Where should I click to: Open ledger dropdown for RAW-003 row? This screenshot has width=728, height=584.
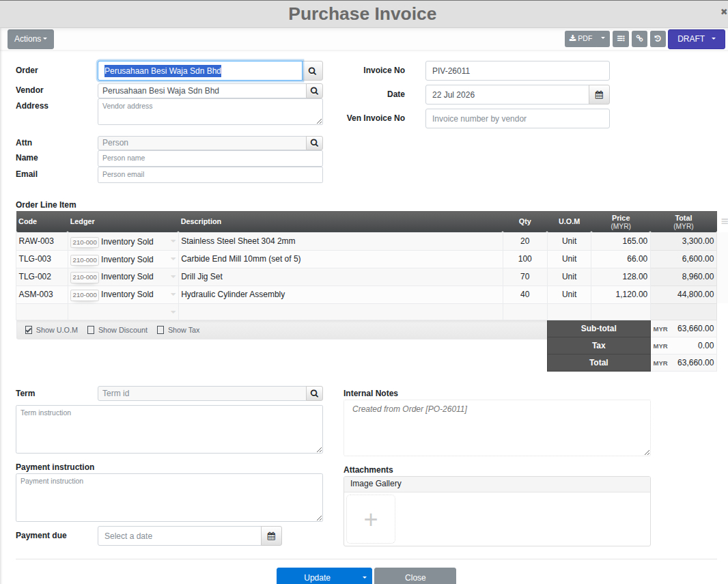[x=173, y=241]
